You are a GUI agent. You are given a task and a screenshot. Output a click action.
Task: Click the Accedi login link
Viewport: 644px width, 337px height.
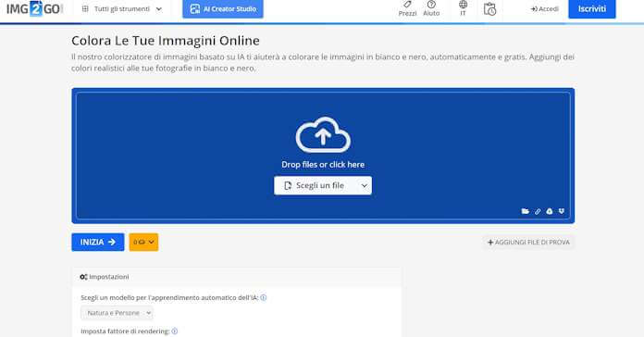tap(545, 9)
